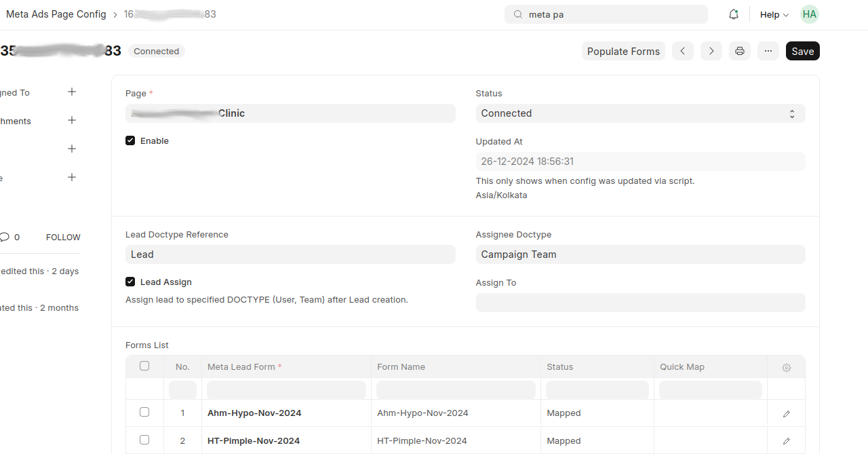Add assignment with Assigned To plus
868x454 pixels.
tap(72, 92)
